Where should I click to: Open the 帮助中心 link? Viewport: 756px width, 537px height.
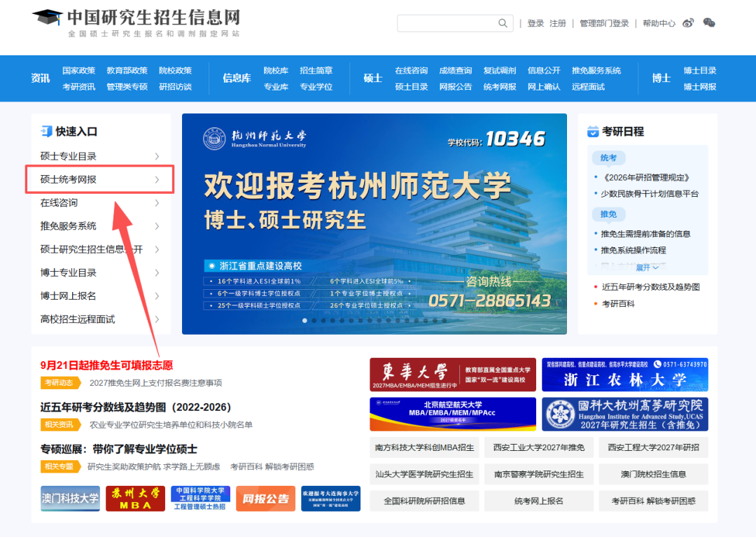[x=659, y=23]
